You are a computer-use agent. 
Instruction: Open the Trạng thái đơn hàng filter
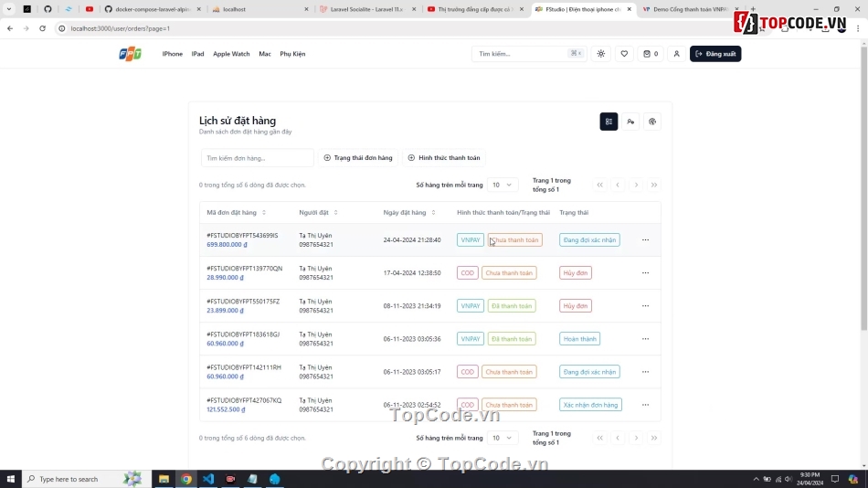point(358,158)
